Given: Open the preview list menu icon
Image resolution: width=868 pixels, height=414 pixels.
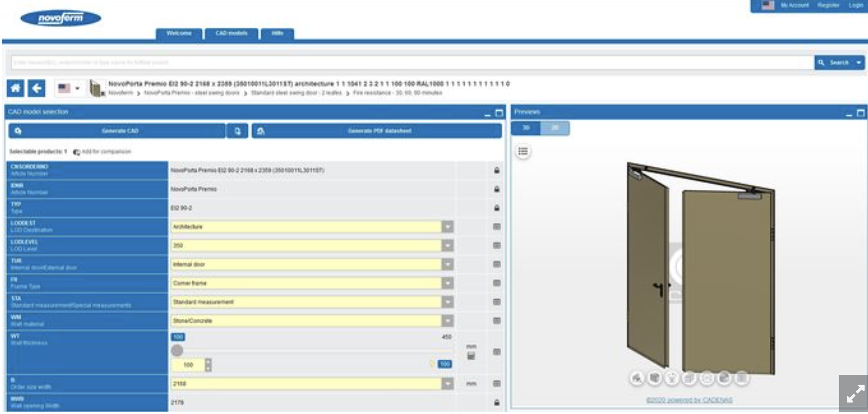Looking at the screenshot, I should click(523, 151).
